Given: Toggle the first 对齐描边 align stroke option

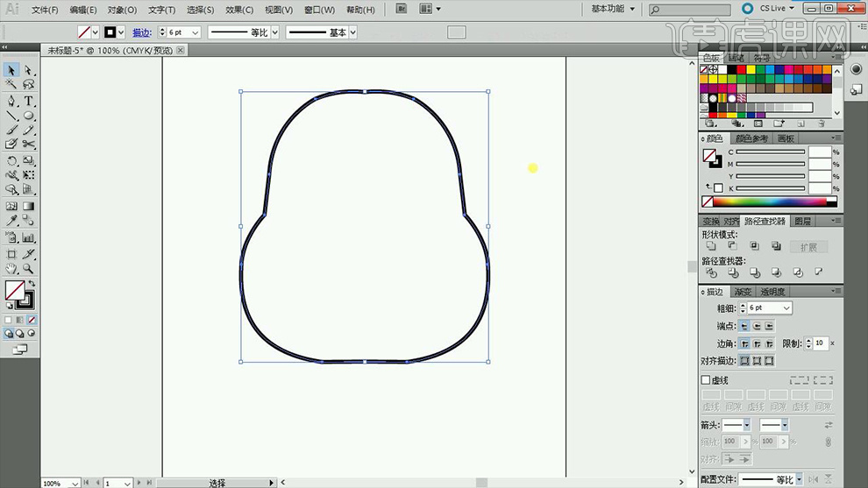Looking at the screenshot, I should pyautogui.click(x=744, y=360).
